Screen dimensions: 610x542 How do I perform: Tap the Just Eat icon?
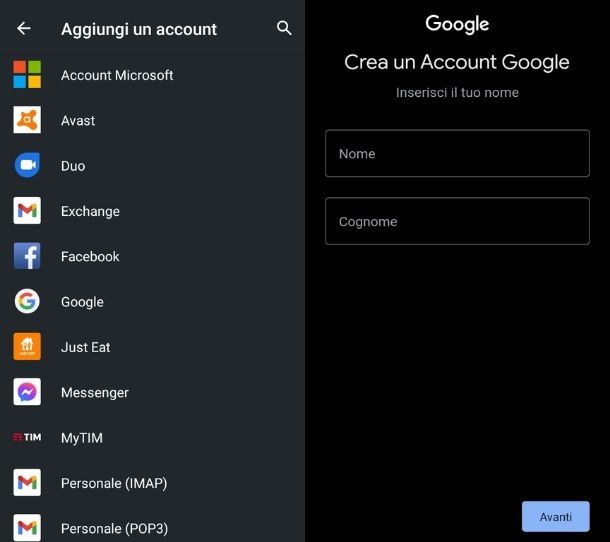click(x=27, y=347)
